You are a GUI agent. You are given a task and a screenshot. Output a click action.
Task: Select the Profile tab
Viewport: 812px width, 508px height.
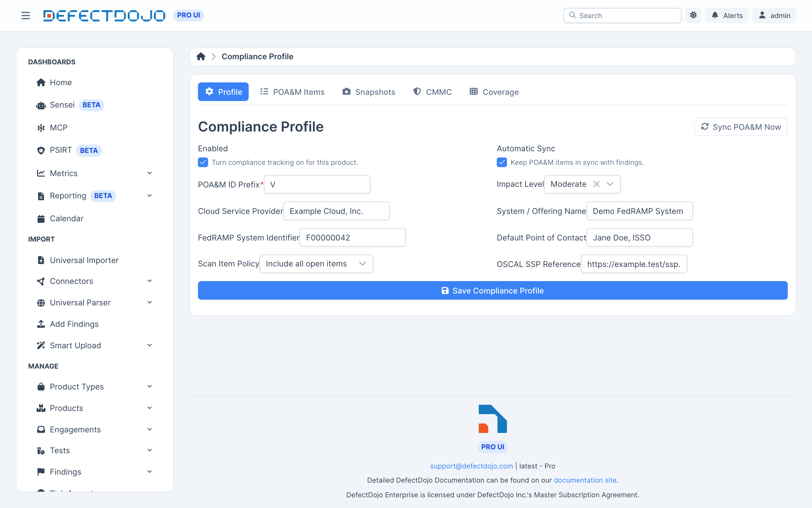coord(223,92)
